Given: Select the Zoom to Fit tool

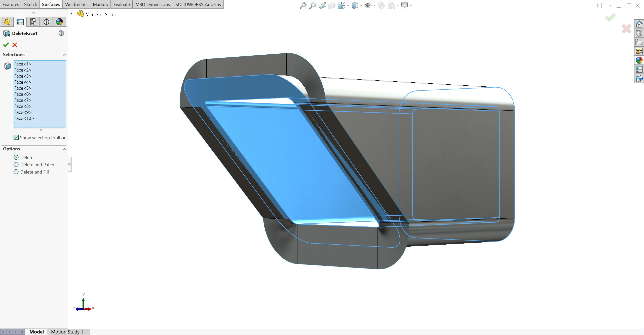Looking at the screenshot, I should 304,5.
